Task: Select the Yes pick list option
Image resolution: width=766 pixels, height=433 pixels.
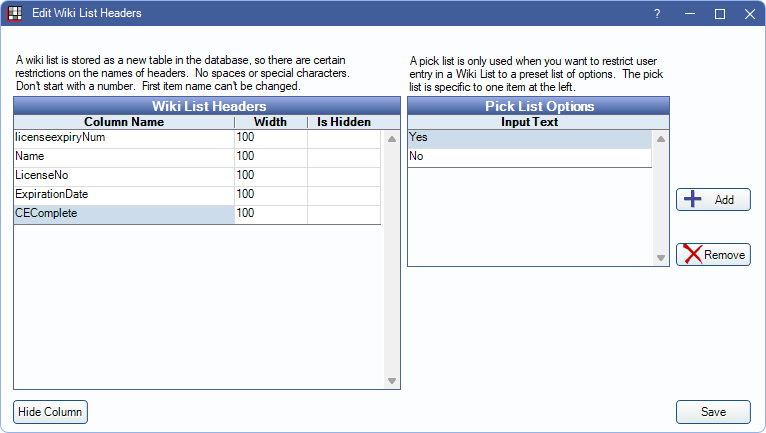Action: tap(529, 138)
